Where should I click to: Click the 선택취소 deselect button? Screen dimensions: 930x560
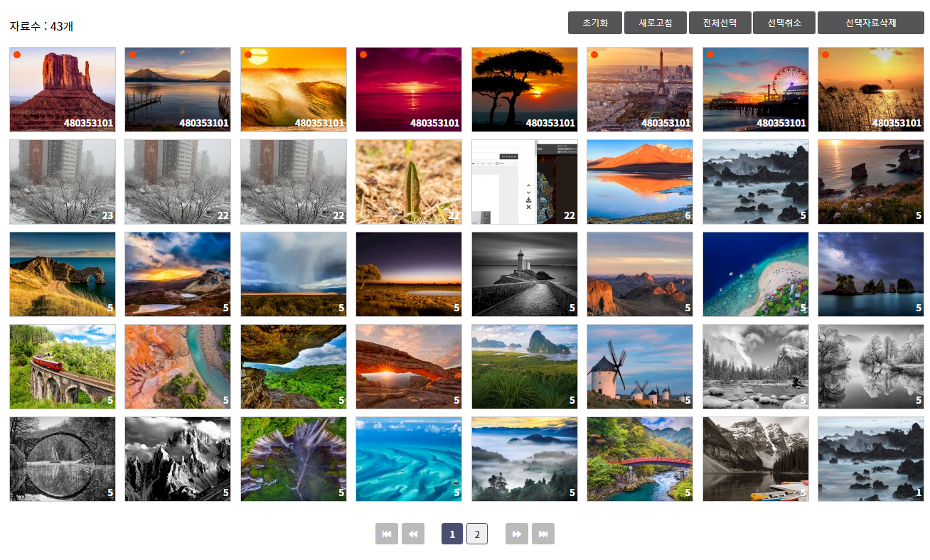coord(784,23)
